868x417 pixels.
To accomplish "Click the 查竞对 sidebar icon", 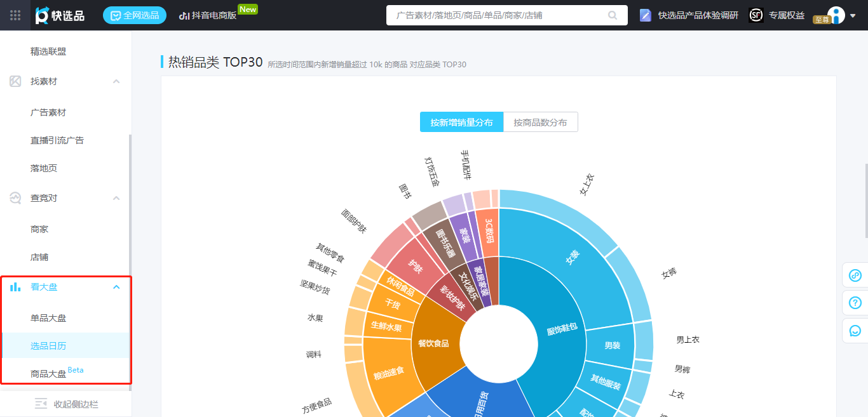I will coord(15,198).
